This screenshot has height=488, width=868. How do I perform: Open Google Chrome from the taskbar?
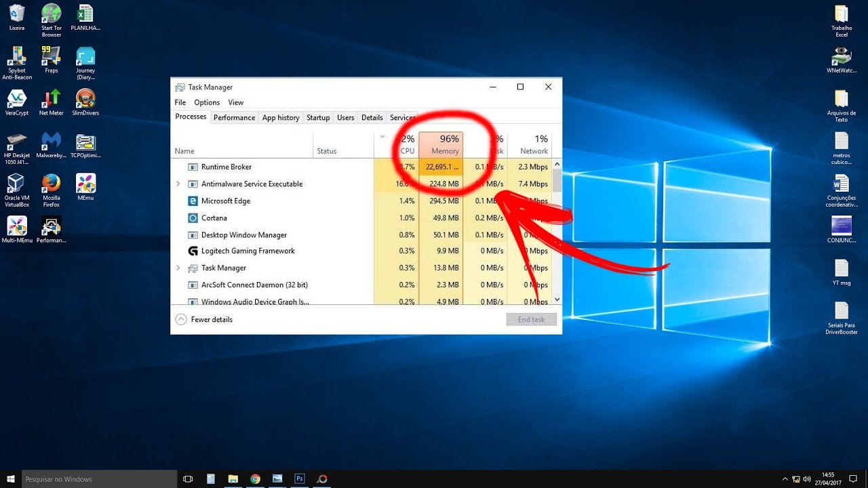click(x=255, y=479)
